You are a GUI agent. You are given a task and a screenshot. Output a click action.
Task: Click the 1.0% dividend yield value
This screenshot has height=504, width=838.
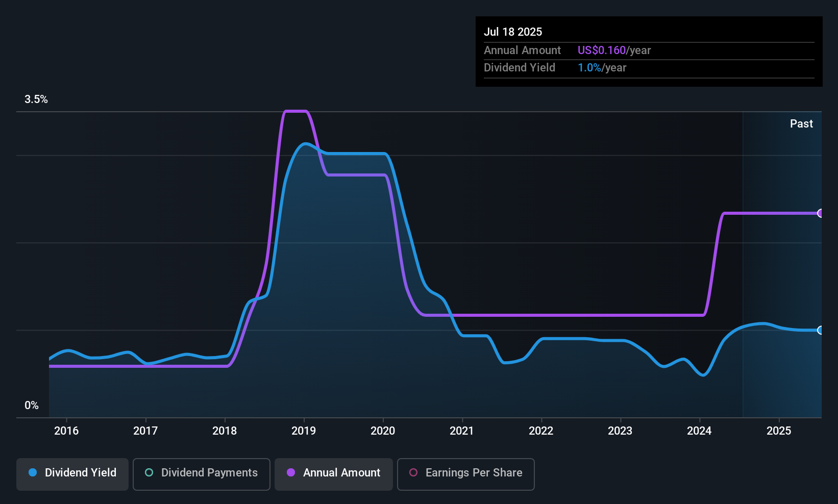point(589,67)
